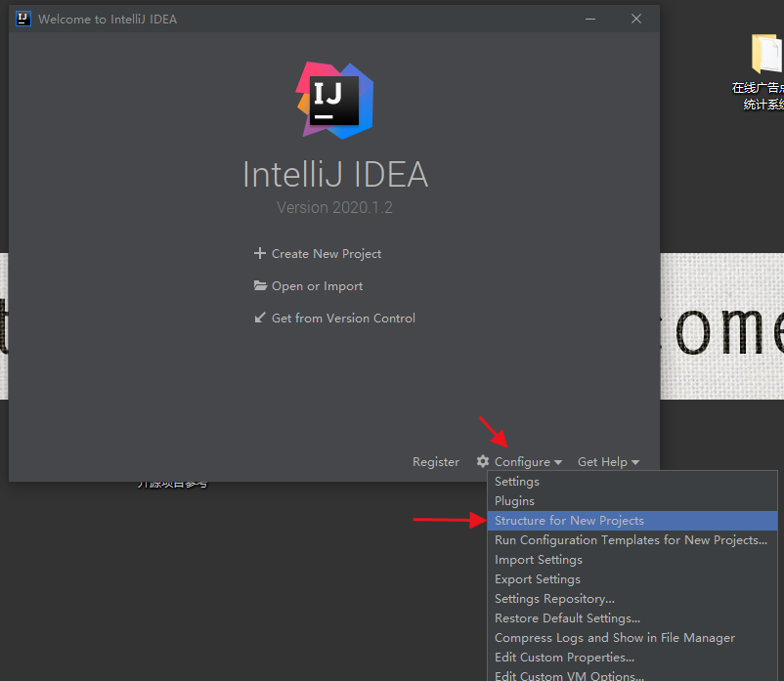784x681 pixels.
Task: Click the arrow icon beside Get from Version Control
Action: [259, 318]
